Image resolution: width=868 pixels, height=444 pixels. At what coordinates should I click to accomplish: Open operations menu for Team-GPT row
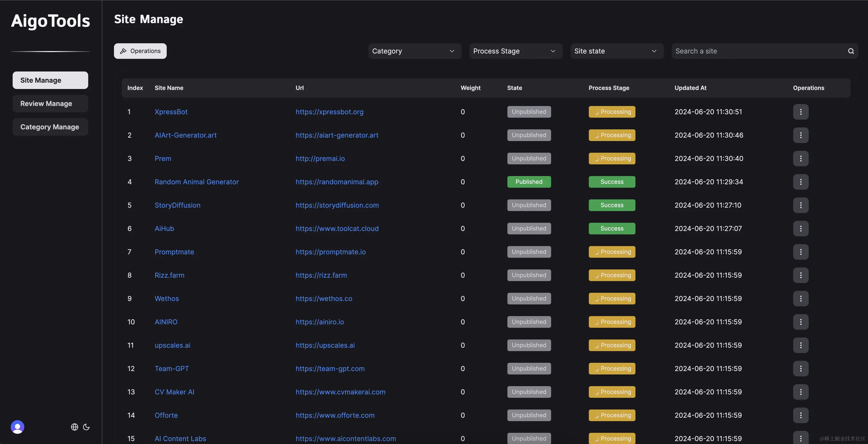[801, 368]
